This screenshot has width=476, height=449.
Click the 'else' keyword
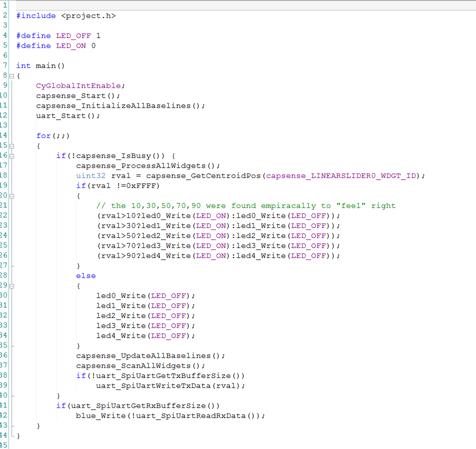tap(86, 275)
